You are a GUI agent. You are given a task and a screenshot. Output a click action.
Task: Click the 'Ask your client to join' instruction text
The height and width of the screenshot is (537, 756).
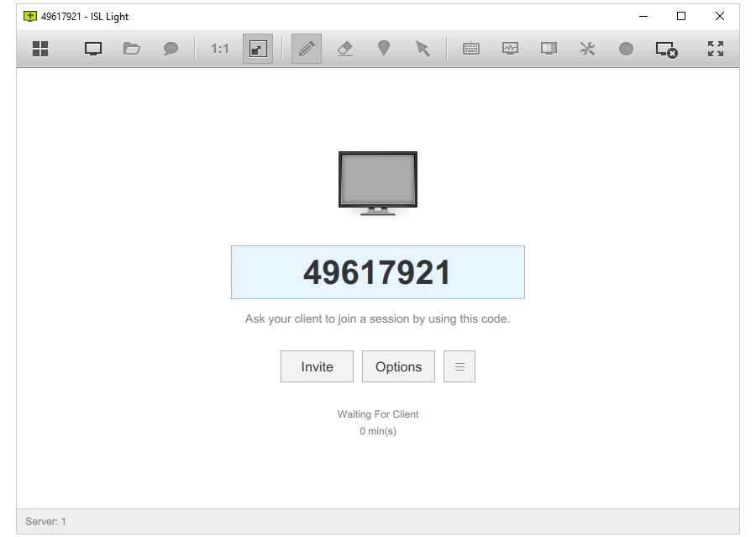377,319
